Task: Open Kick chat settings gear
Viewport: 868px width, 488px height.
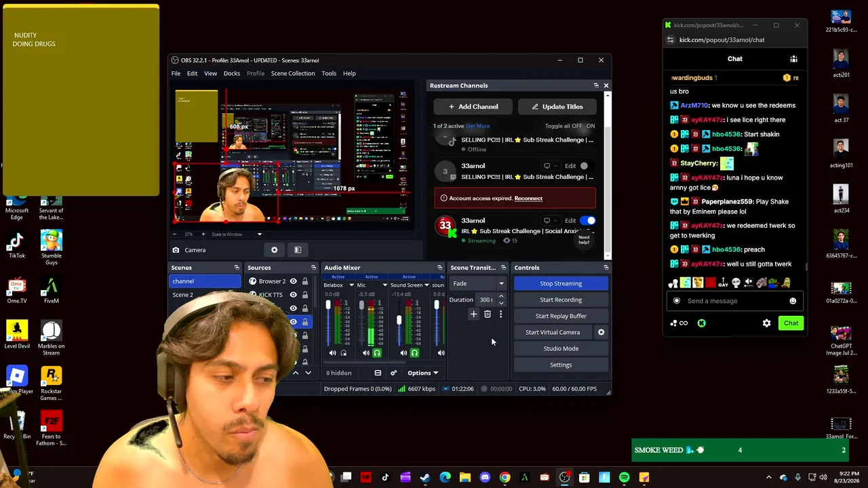Action: [766, 323]
